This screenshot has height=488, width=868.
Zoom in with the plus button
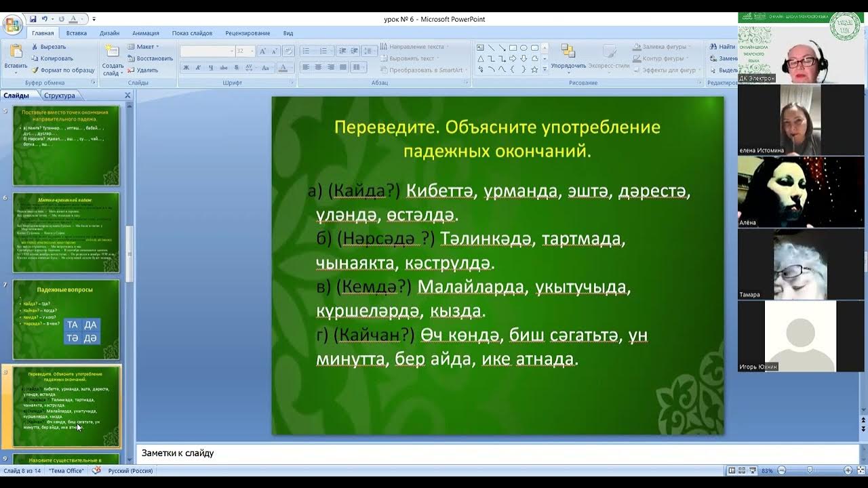tap(848, 470)
